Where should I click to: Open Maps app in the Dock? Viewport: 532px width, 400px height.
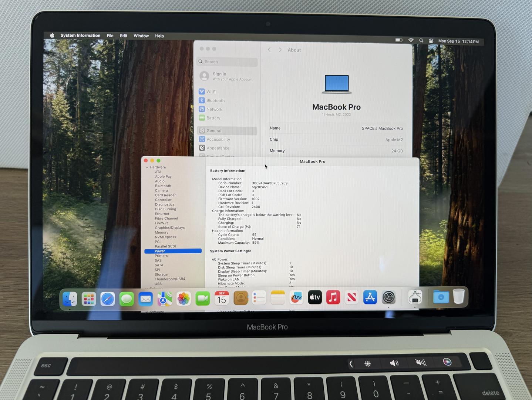coord(165,299)
